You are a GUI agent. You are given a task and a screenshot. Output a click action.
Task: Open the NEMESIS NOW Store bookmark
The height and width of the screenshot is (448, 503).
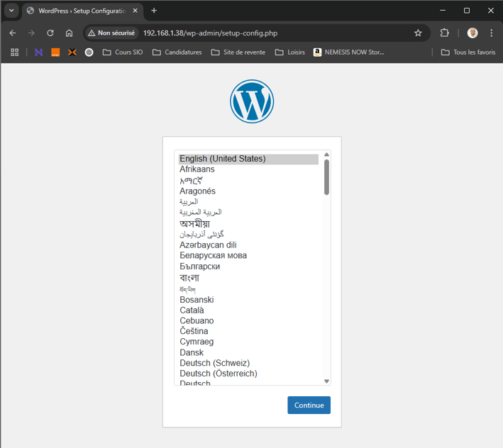coord(349,52)
